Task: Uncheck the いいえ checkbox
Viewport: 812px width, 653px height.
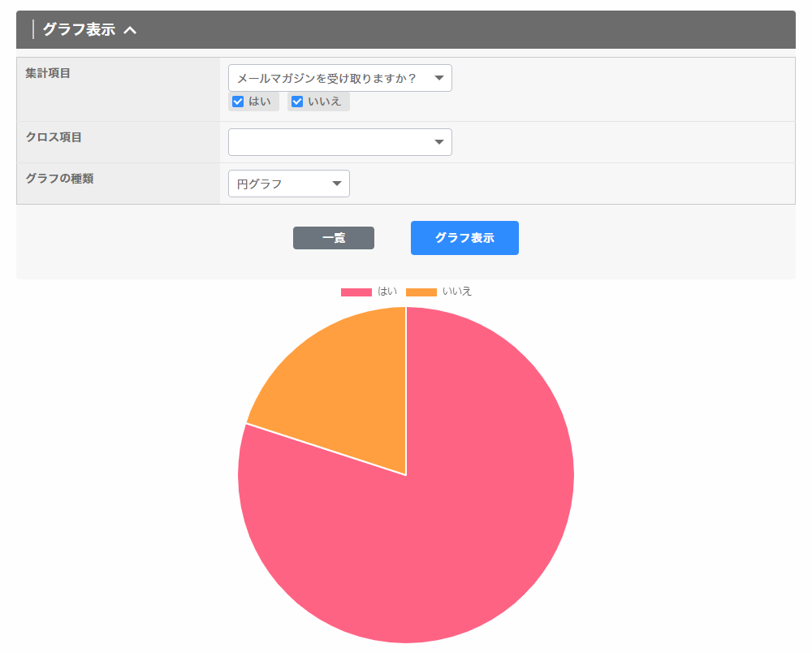Action: click(x=297, y=102)
